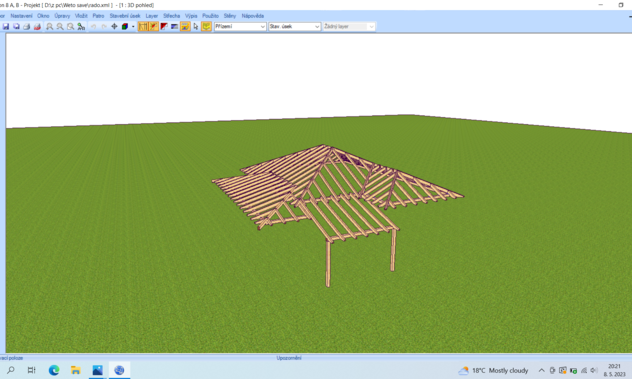This screenshot has height=379, width=632.
Task: Click the undo arrow icon
Action: click(94, 27)
